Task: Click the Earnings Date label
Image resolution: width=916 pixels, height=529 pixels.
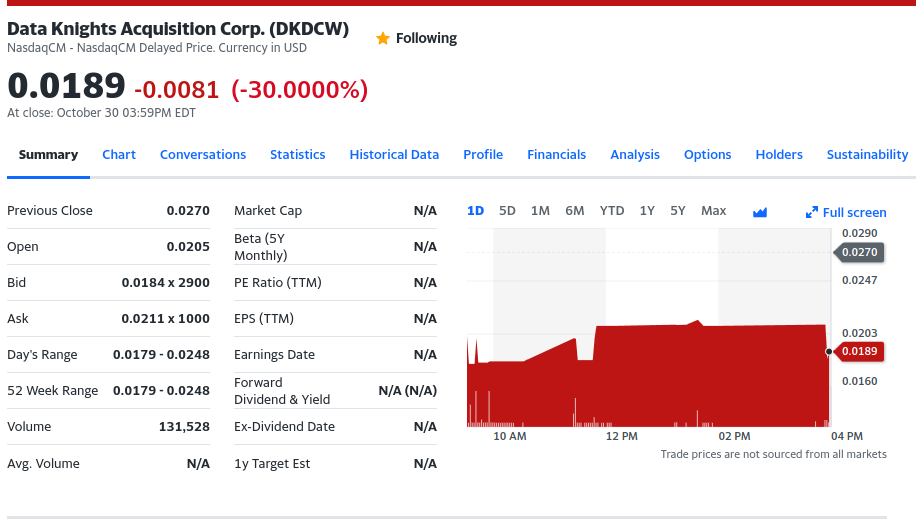Action: [274, 355]
